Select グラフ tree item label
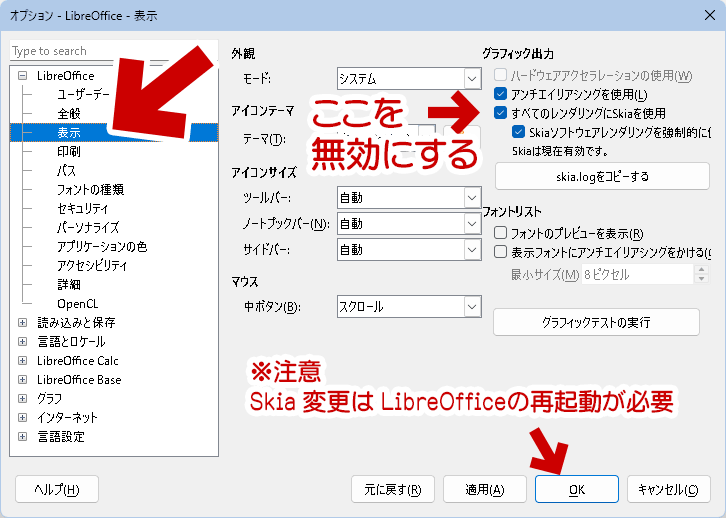Image resolution: width=726 pixels, height=518 pixels. point(50,399)
